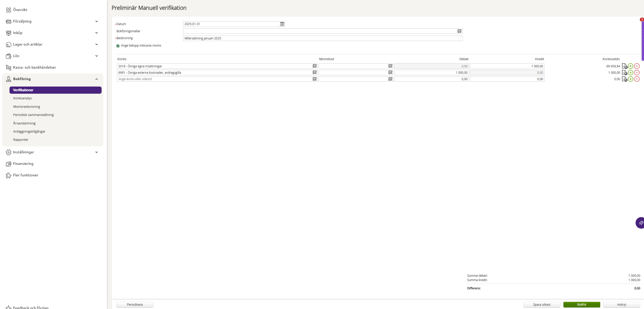
Task: Collapse the Bokföring sidebar section
Action: click(x=96, y=79)
